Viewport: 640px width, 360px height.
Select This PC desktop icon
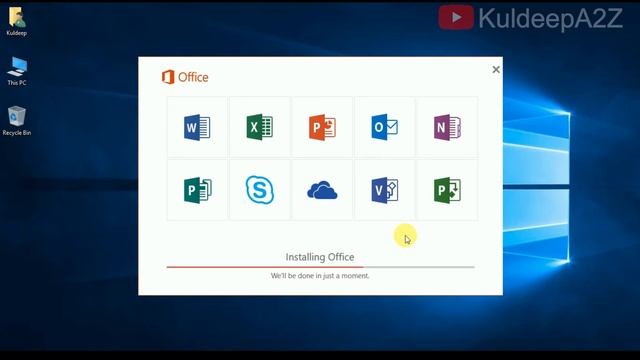[x=17, y=71]
